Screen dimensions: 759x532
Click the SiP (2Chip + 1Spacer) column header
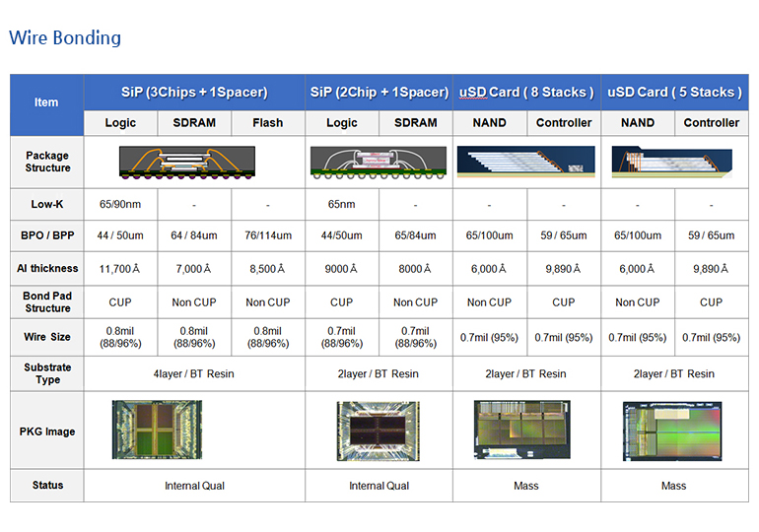click(379, 92)
